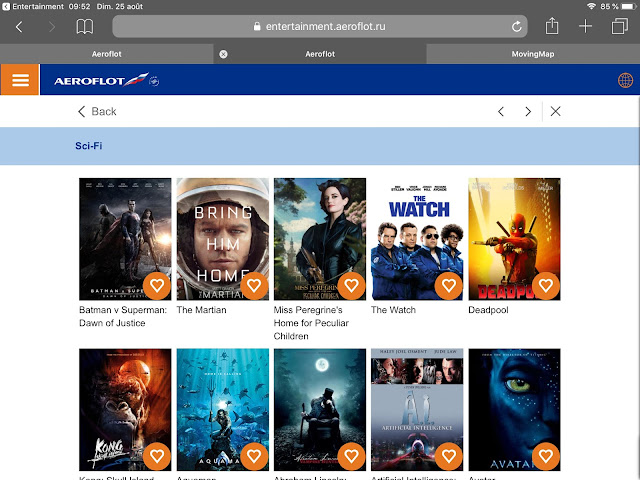The image size is (640, 480).
Task: Go back in Safari history
Action: tap(19, 27)
